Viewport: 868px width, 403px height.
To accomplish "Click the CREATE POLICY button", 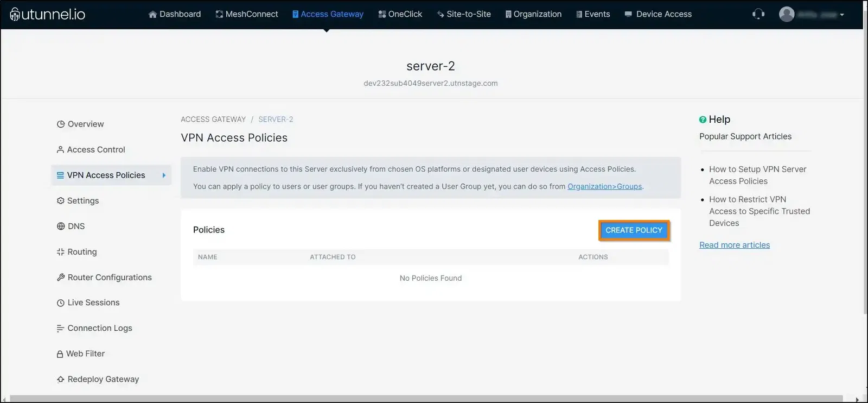I will coord(634,230).
